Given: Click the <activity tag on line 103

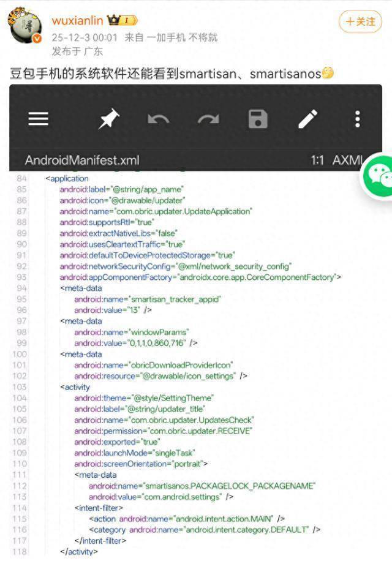Looking at the screenshot, I should coord(75,387).
